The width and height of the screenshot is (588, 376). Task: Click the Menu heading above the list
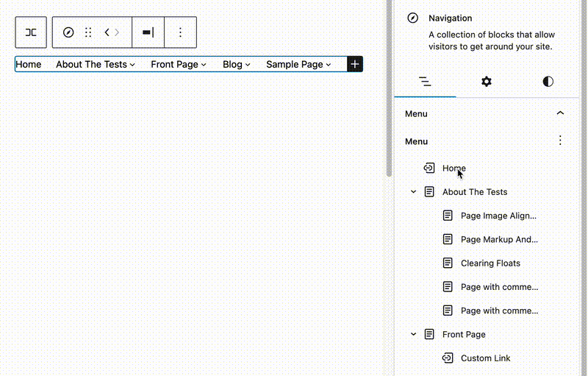(x=416, y=141)
